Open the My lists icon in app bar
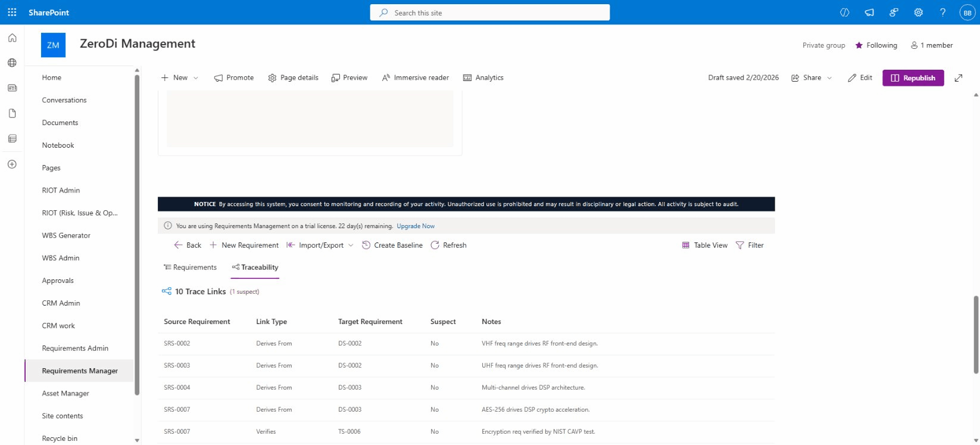The height and width of the screenshot is (445, 980). [12, 139]
